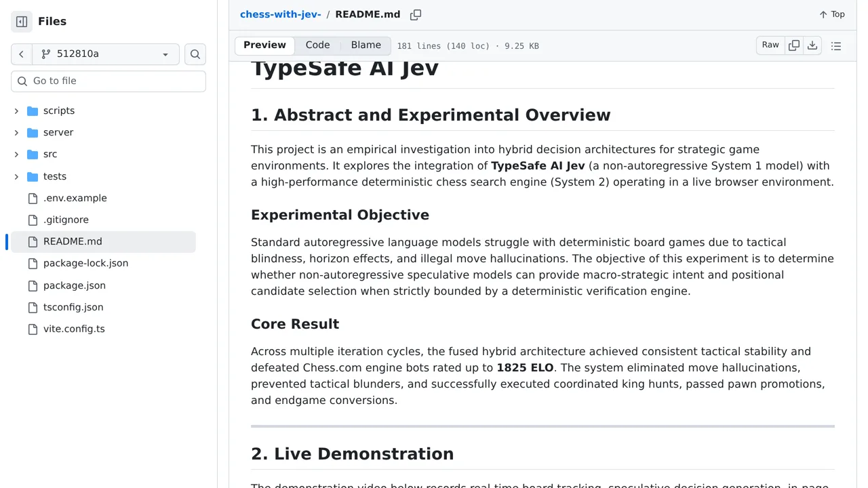Expand the src folder chevron
The width and height of the screenshot is (868, 488).
pyautogui.click(x=16, y=155)
